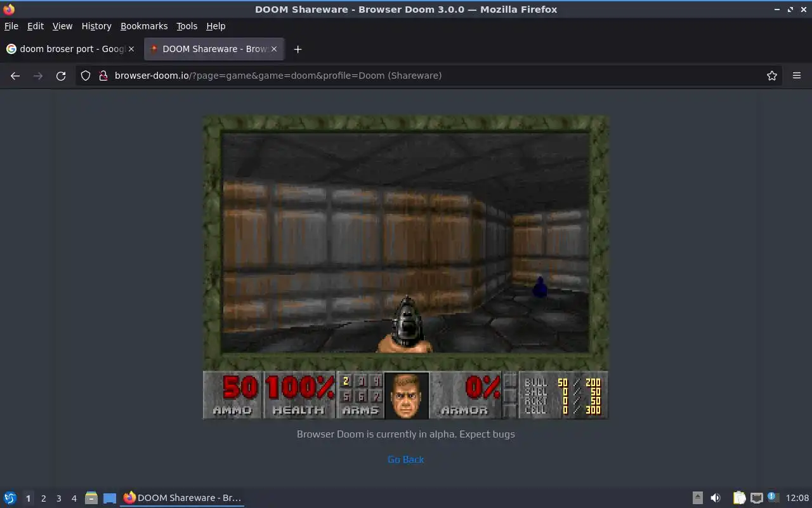Open the network connection tray icon
This screenshot has height=508, width=812.
(x=756, y=498)
